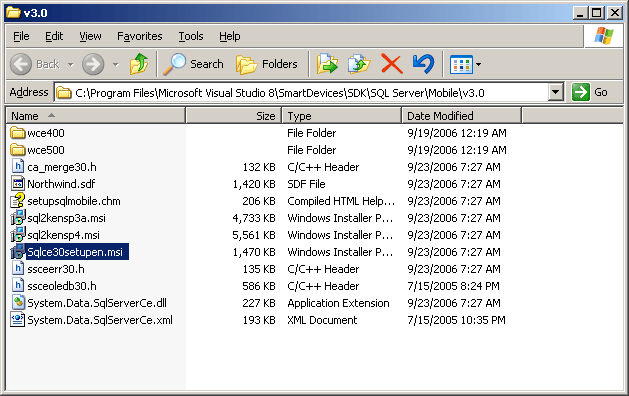The width and height of the screenshot is (629, 396).
Task: Expand the Address bar dropdown
Action: [555, 92]
